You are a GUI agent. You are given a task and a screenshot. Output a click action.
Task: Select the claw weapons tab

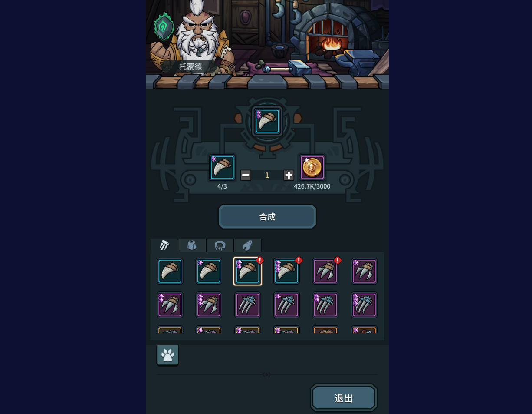point(164,245)
